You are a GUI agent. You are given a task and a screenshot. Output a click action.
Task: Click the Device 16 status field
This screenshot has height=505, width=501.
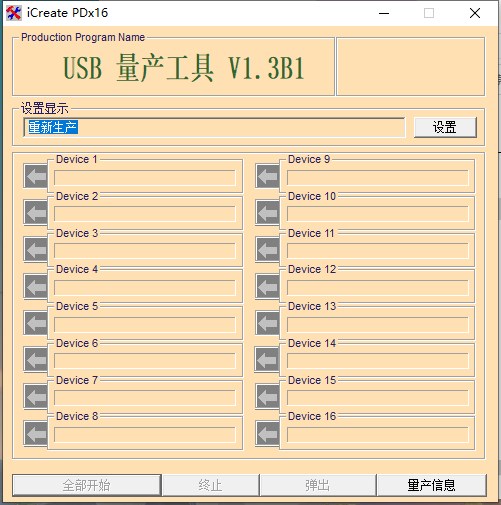coord(377,435)
